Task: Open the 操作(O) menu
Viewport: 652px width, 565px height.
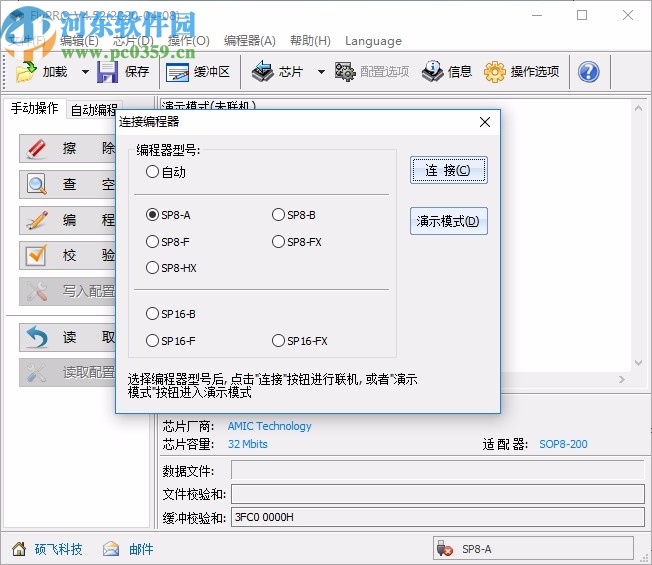Action: click(x=189, y=41)
